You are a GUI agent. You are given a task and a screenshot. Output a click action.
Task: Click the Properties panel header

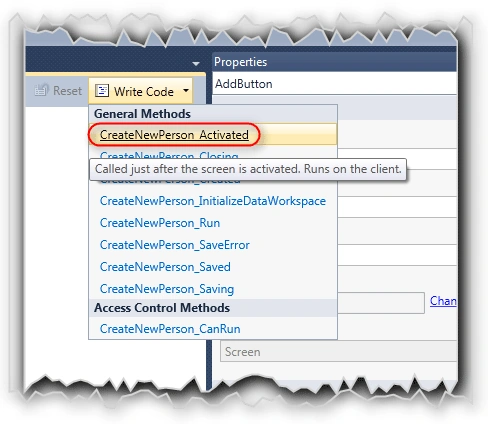(x=335, y=62)
